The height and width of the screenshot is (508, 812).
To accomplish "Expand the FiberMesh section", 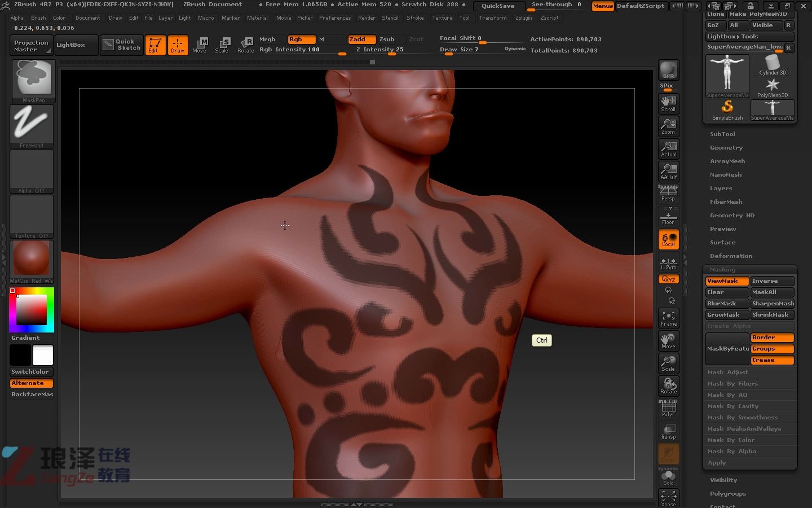I will [726, 202].
